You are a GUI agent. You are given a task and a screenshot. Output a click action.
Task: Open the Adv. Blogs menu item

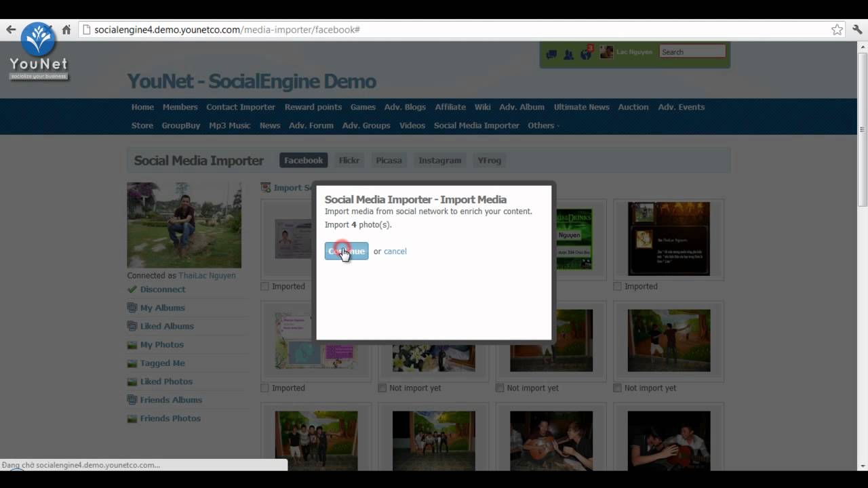click(x=405, y=107)
